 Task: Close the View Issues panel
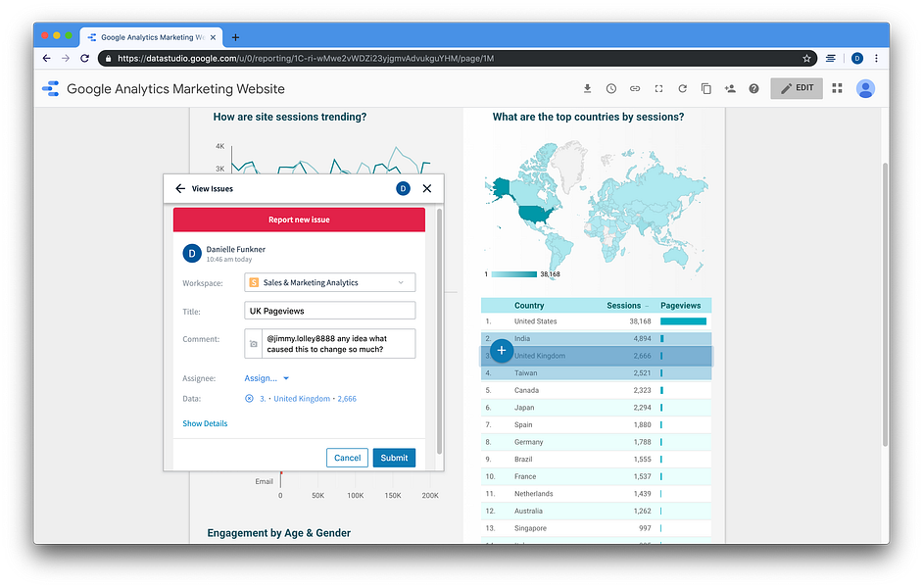click(427, 188)
